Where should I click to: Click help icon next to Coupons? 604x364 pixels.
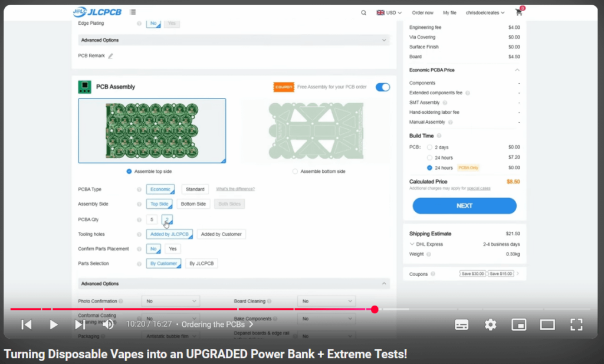[433, 274]
